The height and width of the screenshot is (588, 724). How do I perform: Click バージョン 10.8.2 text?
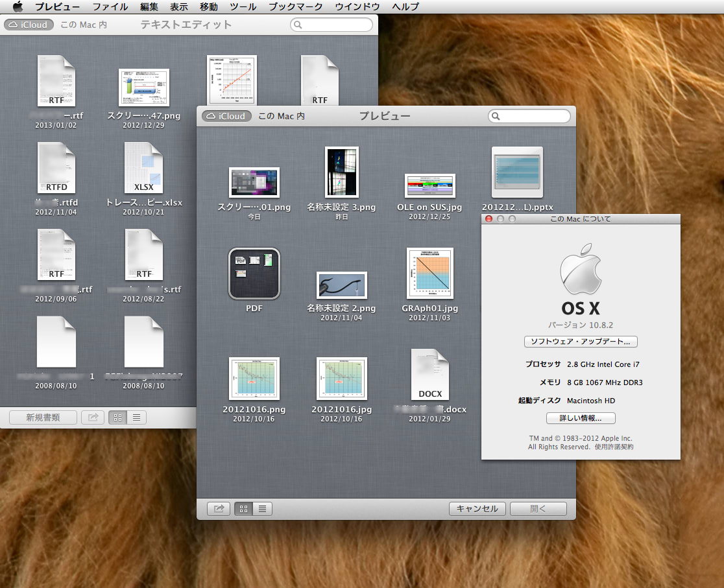(581, 325)
